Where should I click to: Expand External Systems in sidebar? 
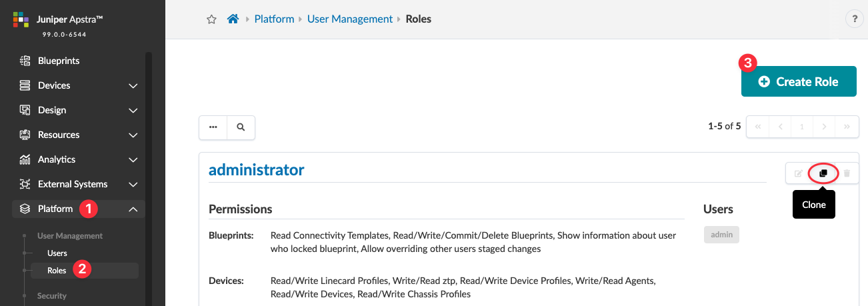tap(133, 184)
